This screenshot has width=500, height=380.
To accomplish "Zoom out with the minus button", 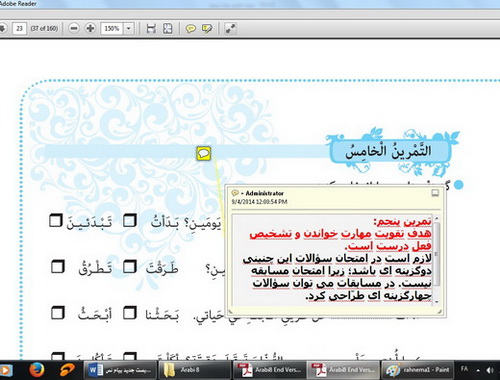I will (74, 29).
